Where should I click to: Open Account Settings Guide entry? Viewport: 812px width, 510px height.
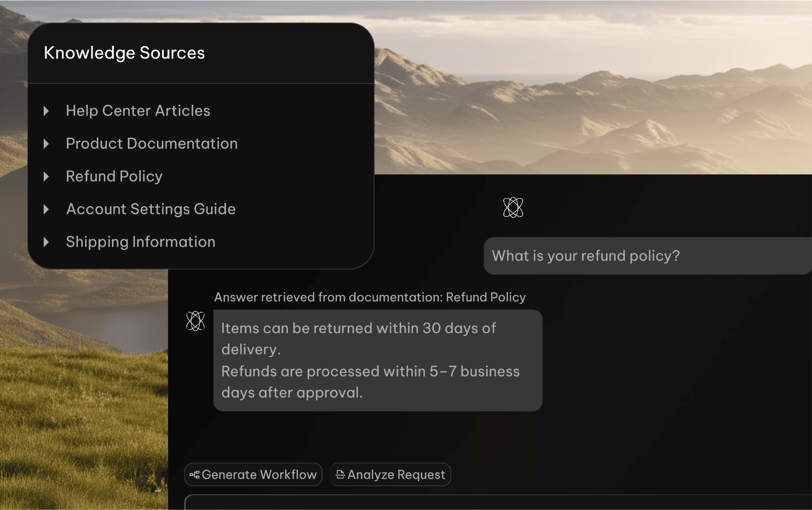151,209
